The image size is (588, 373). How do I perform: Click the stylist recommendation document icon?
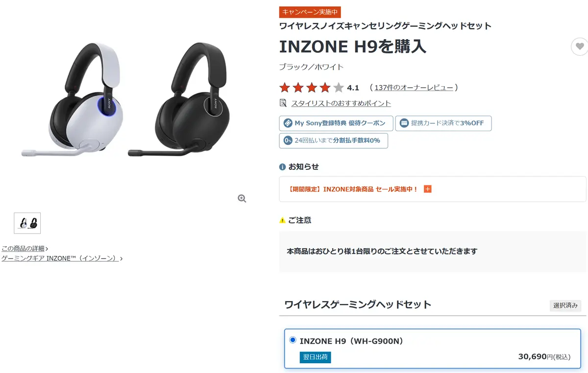(283, 103)
